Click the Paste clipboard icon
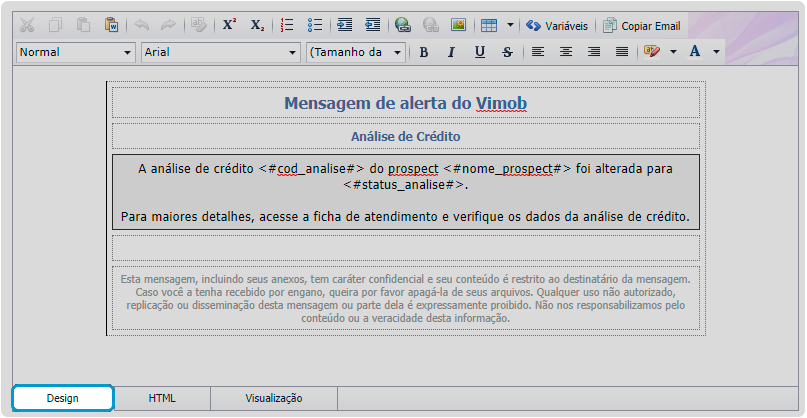Image resolution: width=807 pixels, height=418 pixels. tap(83, 25)
